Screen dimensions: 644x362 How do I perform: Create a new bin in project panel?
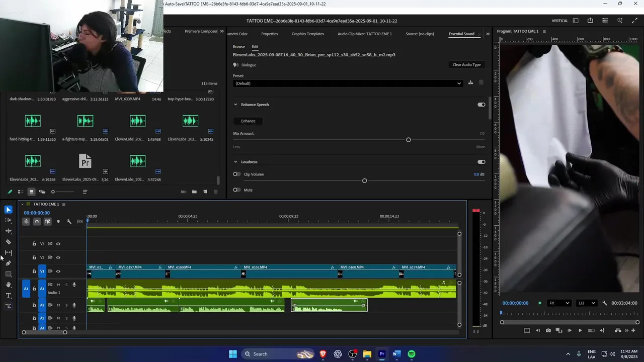(194, 192)
